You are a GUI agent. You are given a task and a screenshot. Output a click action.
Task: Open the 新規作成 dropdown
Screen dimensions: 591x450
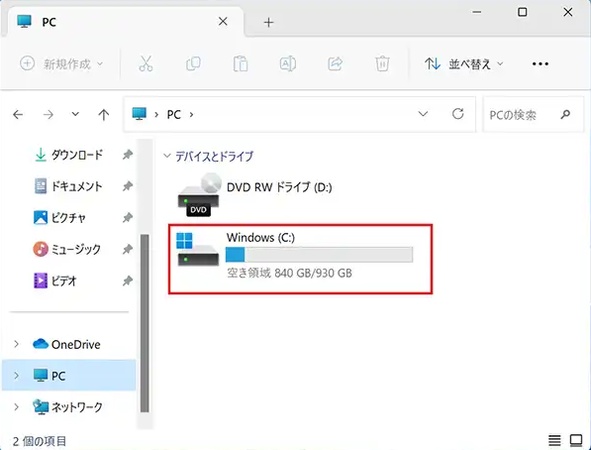pos(61,64)
